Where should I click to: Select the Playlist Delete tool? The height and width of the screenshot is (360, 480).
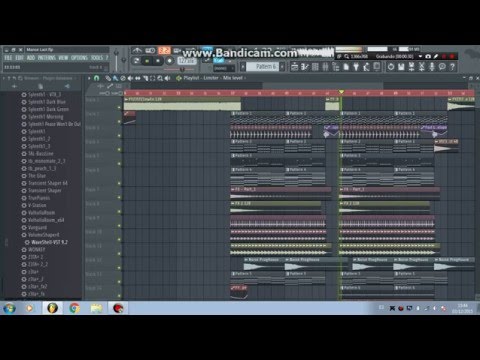pos(123,78)
